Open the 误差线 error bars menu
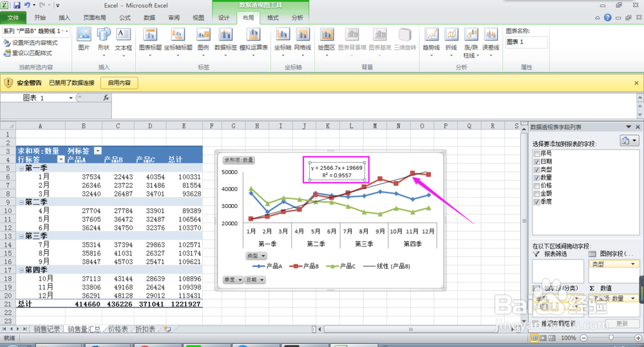The height and width of the screenshot is (347, 644). [491, 42]
